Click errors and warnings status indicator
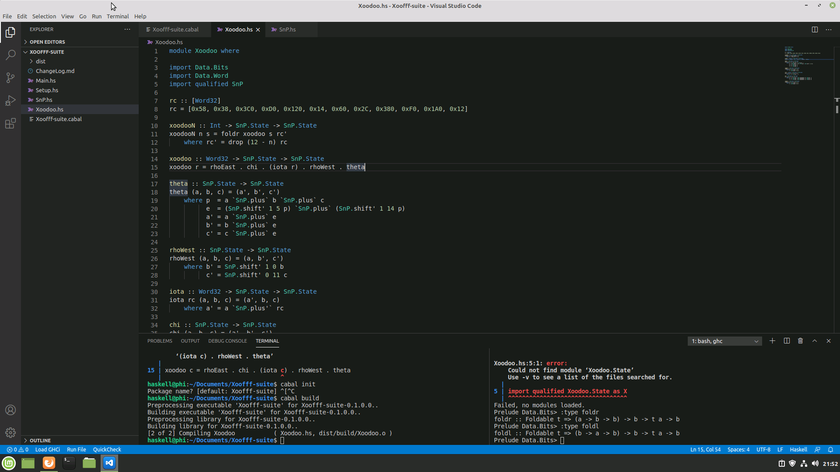The height and width of the screenshot is (472, 840). tap(17, 449)
